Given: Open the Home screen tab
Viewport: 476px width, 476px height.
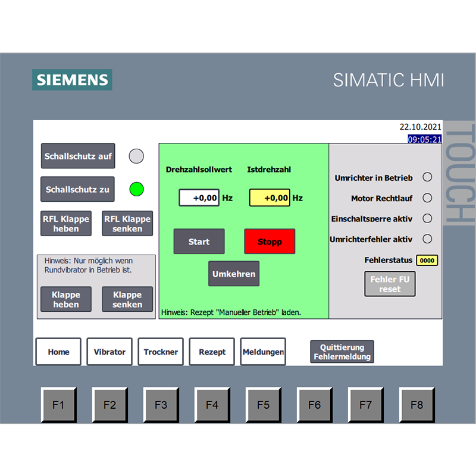Looking at the screenshot, I should pos(58,352).
